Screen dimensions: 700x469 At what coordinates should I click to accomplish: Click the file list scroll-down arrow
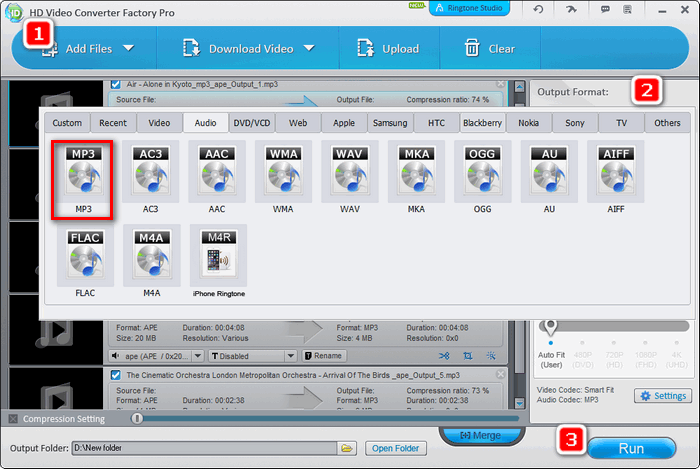pyautogui.click(x=519, y=403)
